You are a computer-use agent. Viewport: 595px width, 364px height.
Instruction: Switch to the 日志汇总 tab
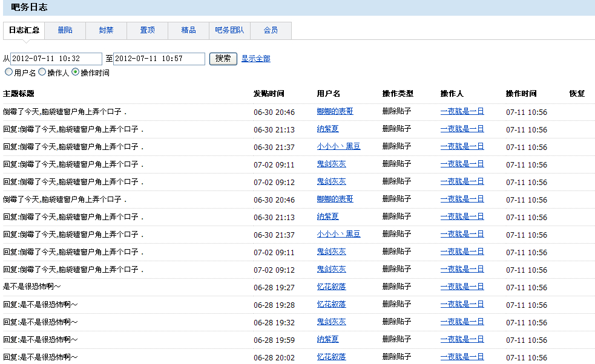24,30
